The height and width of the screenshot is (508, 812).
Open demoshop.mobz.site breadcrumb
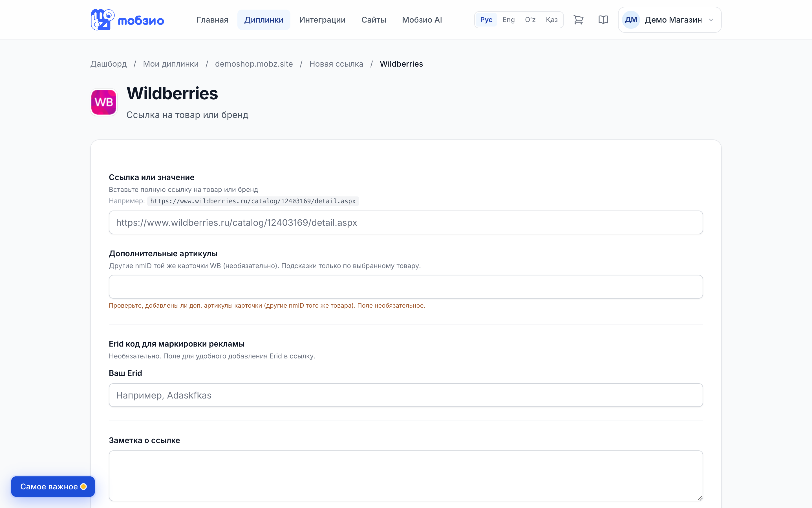254,64
